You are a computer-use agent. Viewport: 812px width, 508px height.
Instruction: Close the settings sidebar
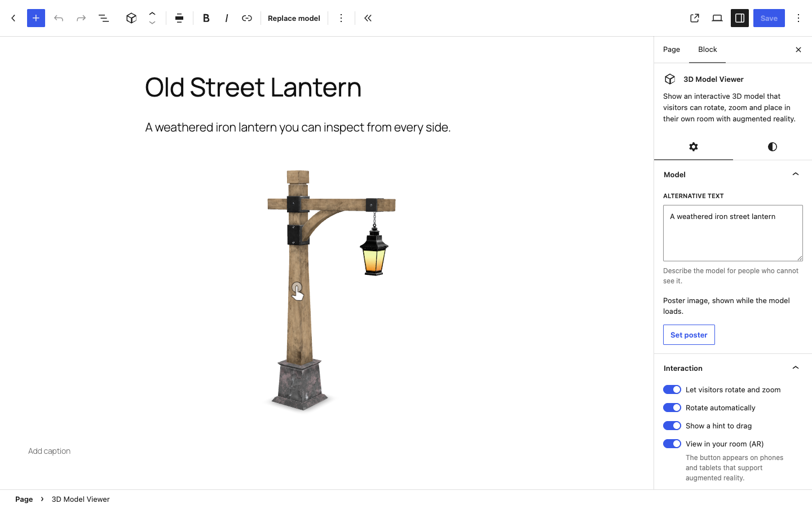point(798,50)
